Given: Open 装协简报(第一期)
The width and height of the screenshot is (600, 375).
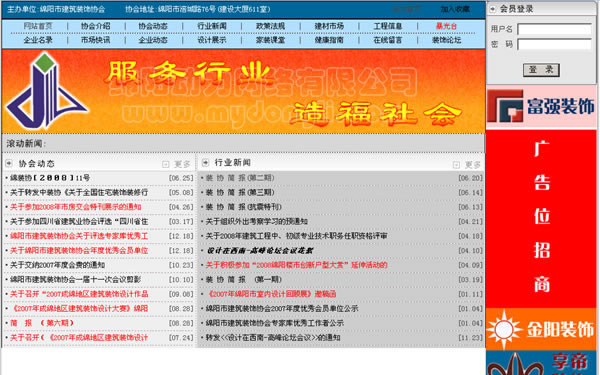Looking at the screenshot, I should click(244, 280).
